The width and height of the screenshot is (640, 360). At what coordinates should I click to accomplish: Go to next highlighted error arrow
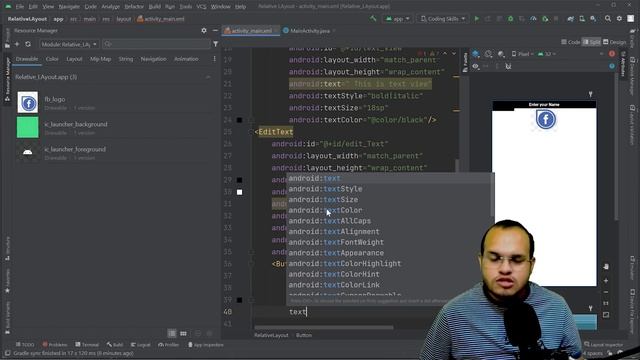(x=454, y=53)
